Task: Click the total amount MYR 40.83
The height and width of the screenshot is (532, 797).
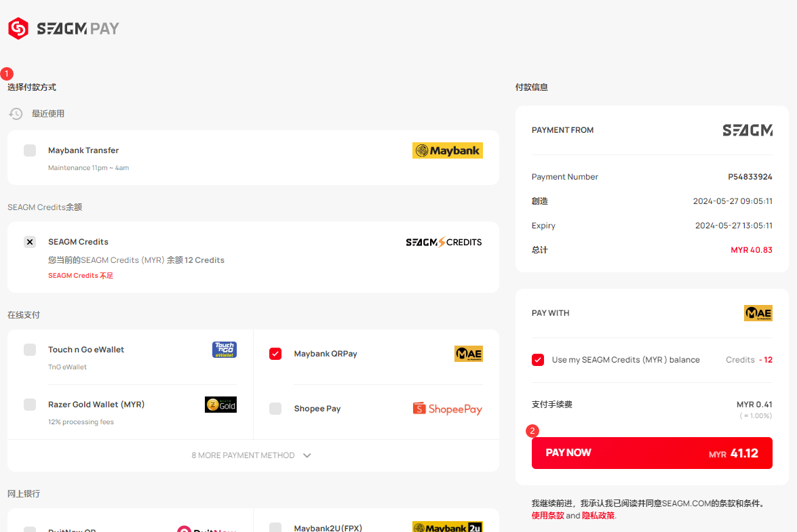Action: 752,250
